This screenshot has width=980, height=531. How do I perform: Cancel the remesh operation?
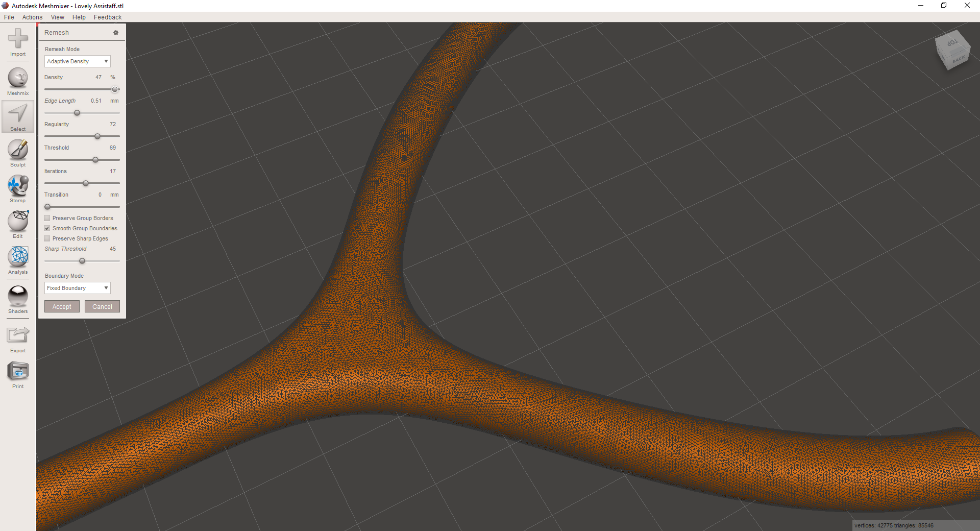coord(102,306)
